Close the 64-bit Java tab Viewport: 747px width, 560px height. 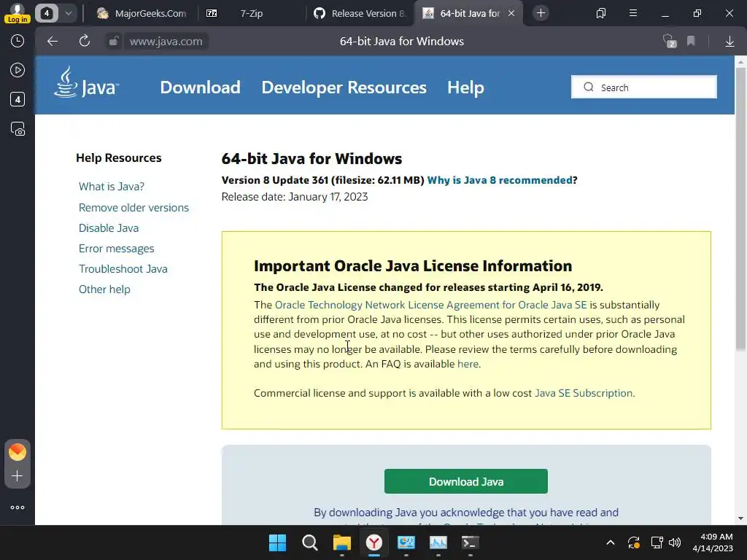511,13
